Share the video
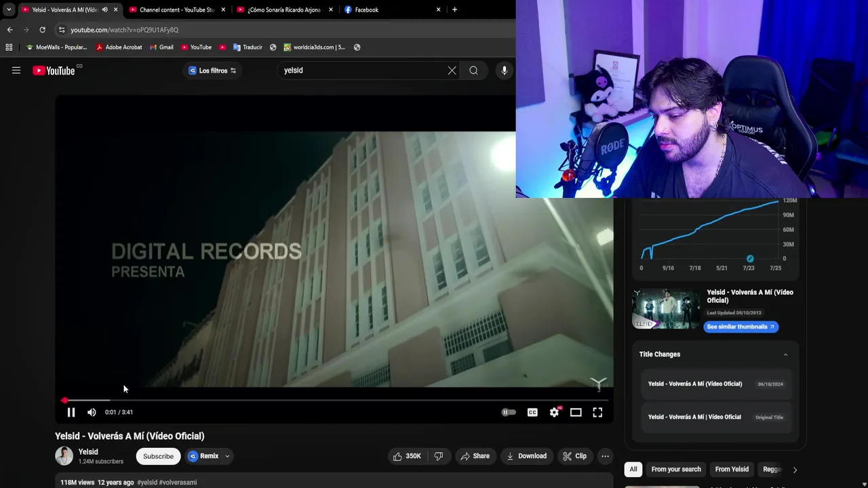The width and height of the screenshot is (868, 488). (475, 456)
